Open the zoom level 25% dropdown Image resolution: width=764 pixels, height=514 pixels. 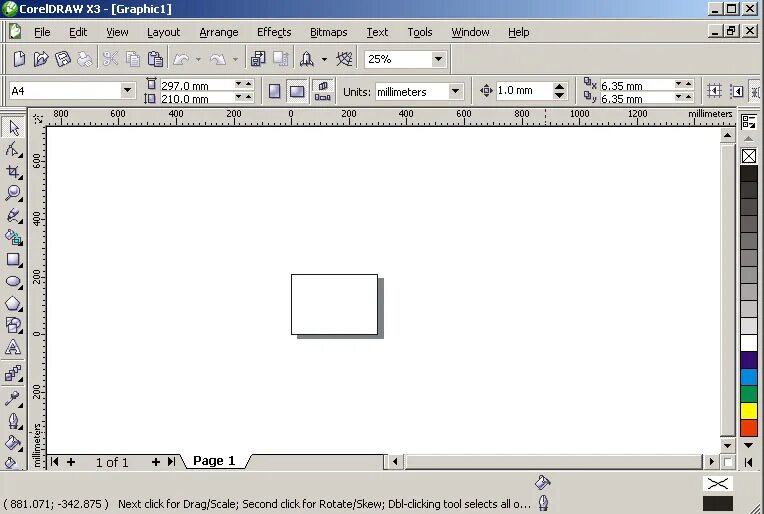pos(438,59)
